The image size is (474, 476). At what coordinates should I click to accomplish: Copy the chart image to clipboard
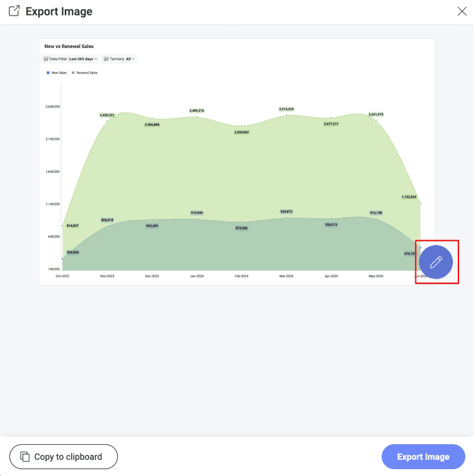pyautogui.click(x=64, y=457)
